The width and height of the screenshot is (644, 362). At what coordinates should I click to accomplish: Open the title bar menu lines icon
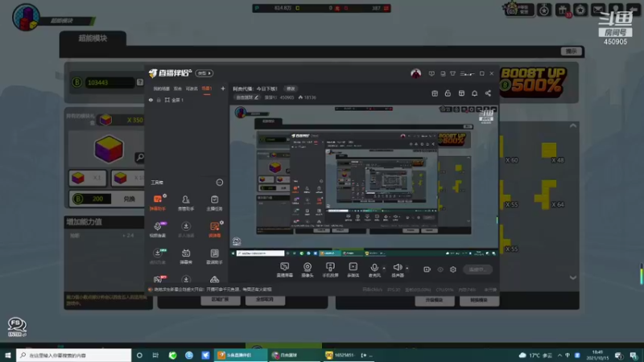tap(467, 74)
